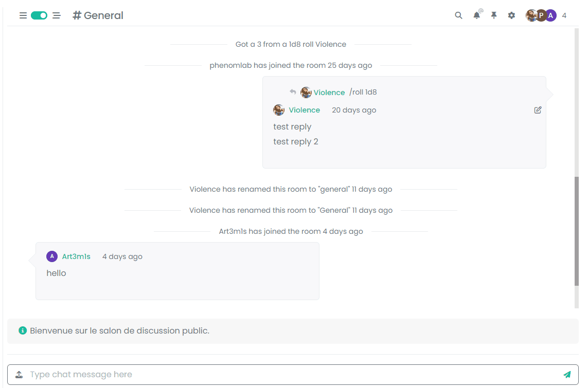Open Violence username link at 20 days ago
Image resolution: width=588 pixels, height=388 pixels.
coord(304,110)
